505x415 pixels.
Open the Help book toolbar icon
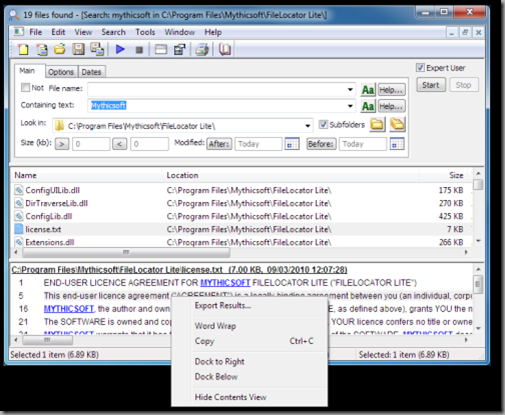(225, 50)
